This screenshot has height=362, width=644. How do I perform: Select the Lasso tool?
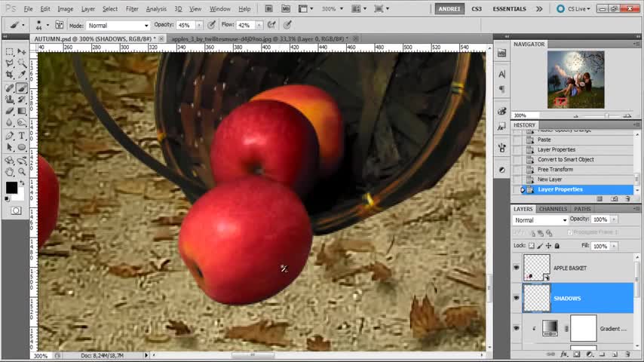click(x=10, y=63)
